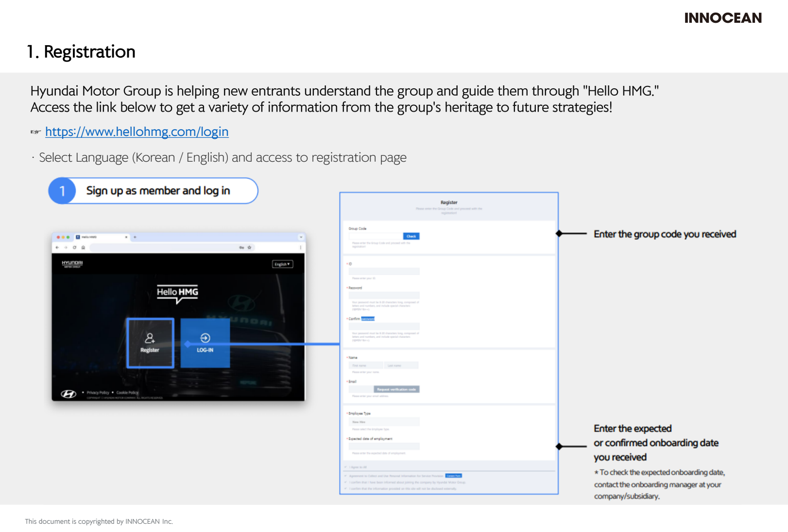Check the informed about joining company box
This screenshot has width=788, height=532.
(346, 482)
